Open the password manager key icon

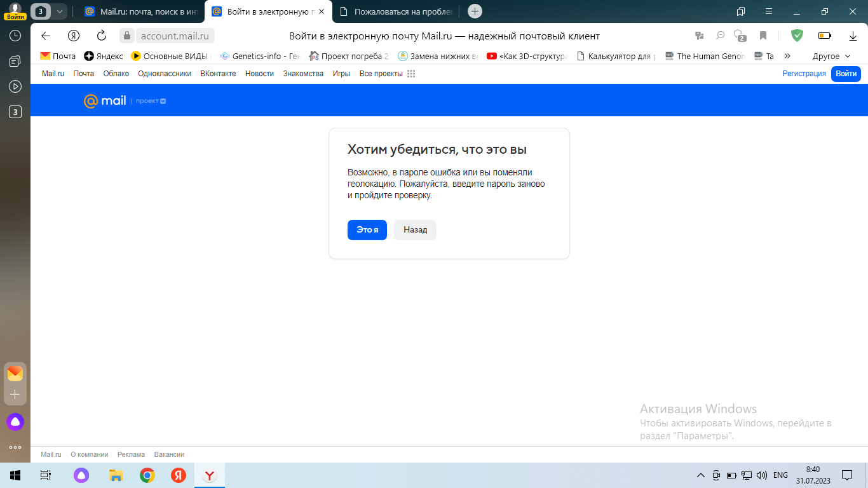[x=699, y=36]
